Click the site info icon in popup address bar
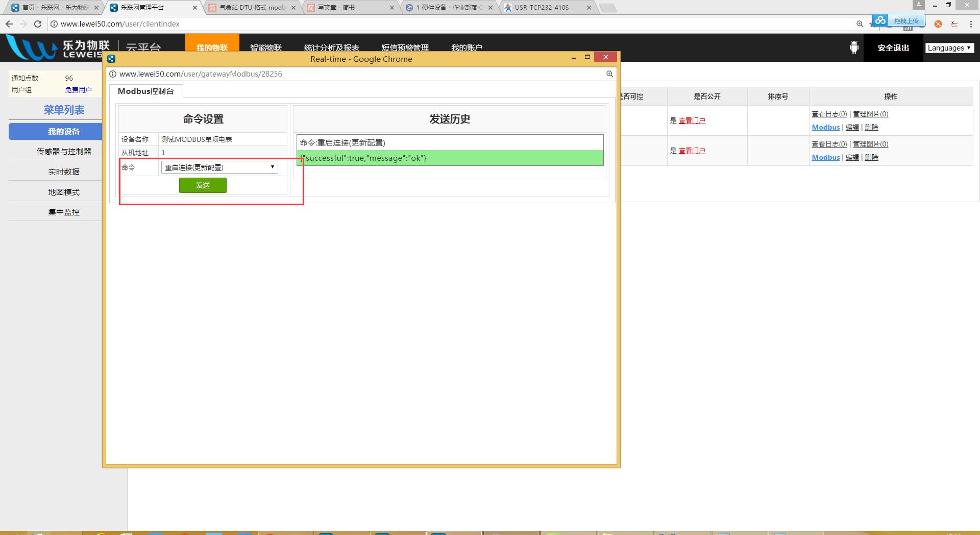This screenshot has width=980, height=535. coord(113,74)
